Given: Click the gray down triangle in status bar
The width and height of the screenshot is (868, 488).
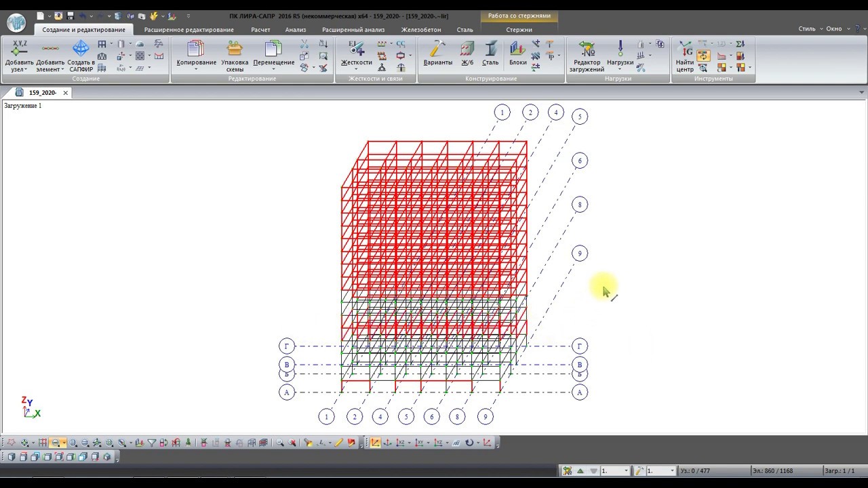Looking at the screenshot, I should (x=593, y=470).
